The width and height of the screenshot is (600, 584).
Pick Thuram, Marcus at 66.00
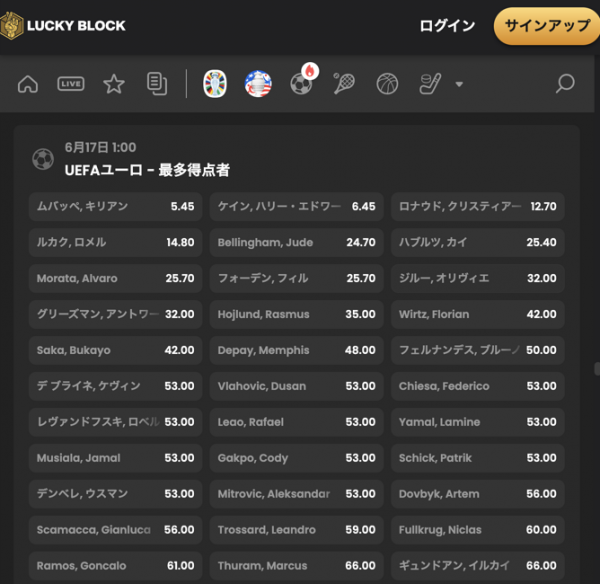pyautogui.click(x=297, y=566)
